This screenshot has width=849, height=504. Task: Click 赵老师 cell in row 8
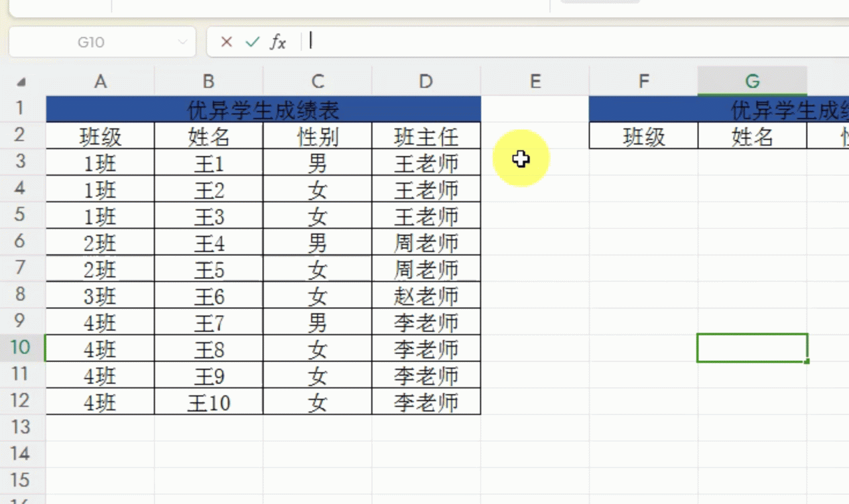tap(426, 295)
